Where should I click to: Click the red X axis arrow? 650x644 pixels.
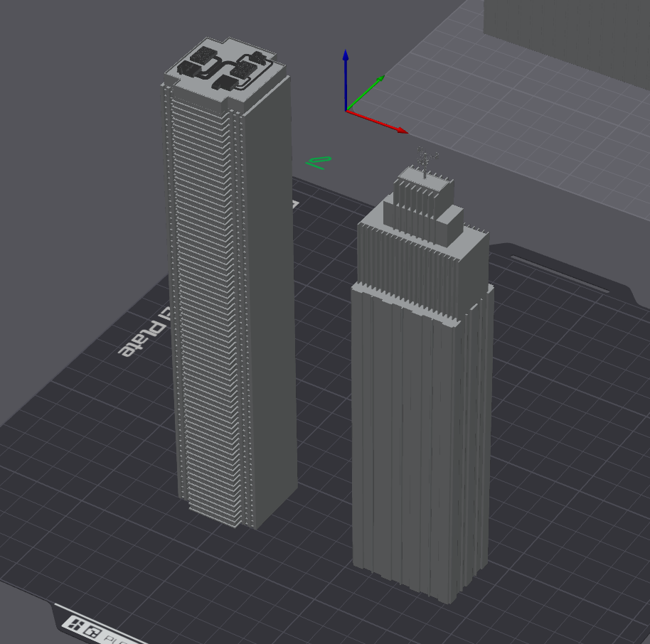pyautogui.click(x=377, y=122)
